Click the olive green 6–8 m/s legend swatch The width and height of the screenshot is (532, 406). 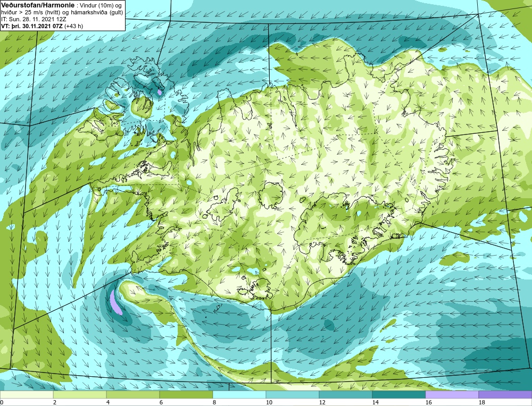coord(186,394)
